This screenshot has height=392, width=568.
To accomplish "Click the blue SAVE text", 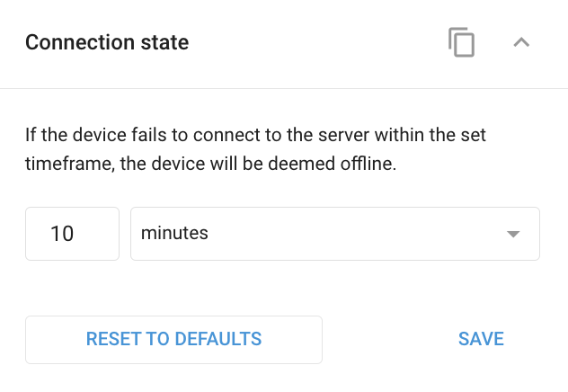I will point(481,339).
